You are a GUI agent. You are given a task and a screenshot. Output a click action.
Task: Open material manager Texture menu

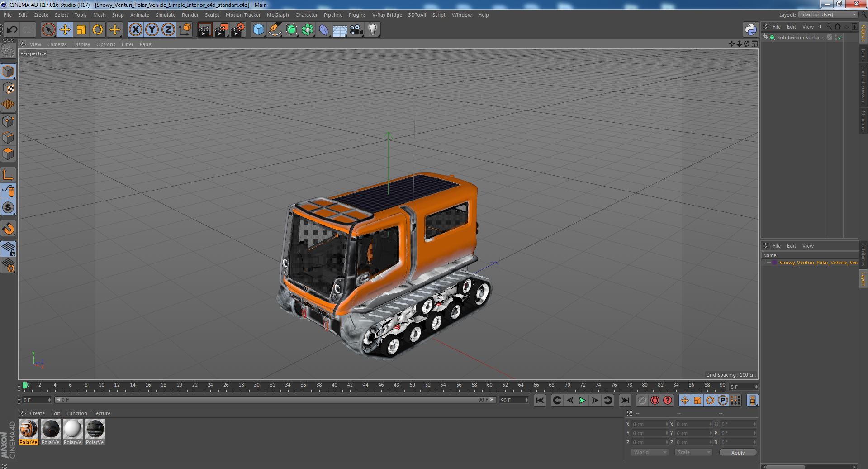point(102,413)
